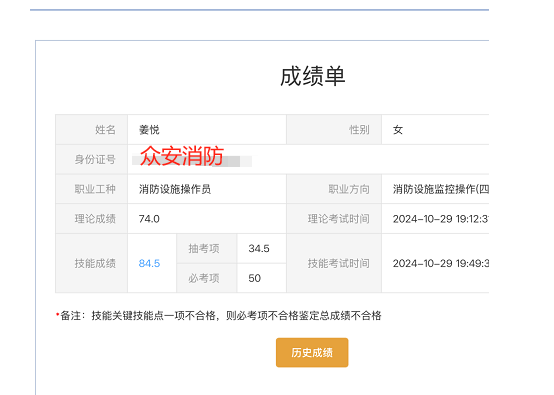The image size is (554, 395).
Task: Select the 抽考项 score 34.5
Action: tap(259, 248)
